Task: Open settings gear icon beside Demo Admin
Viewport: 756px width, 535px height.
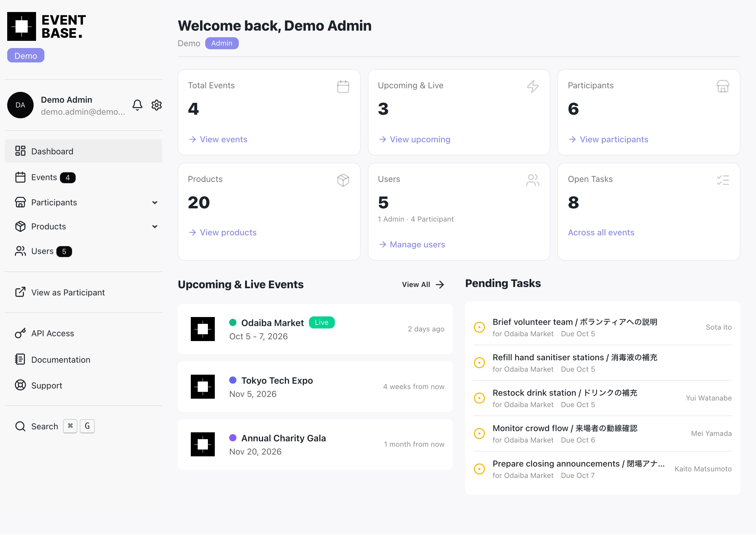Action: click(156, 105)
